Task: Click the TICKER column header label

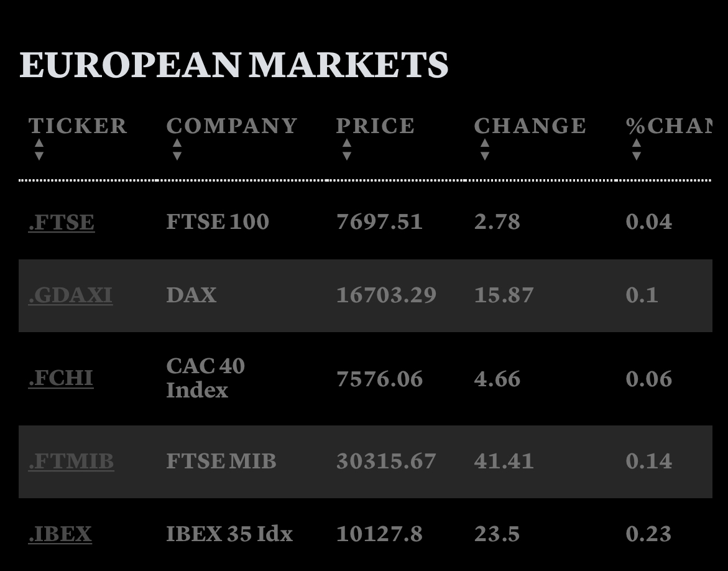Action: (78, 126)
